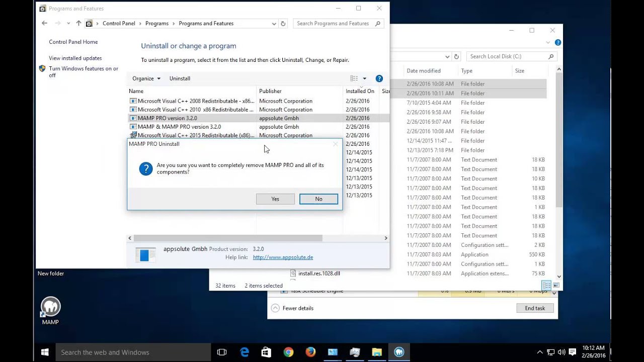Sort programs by Name column
Viewport: 644px width, 362px height.
tap(191, 91)
